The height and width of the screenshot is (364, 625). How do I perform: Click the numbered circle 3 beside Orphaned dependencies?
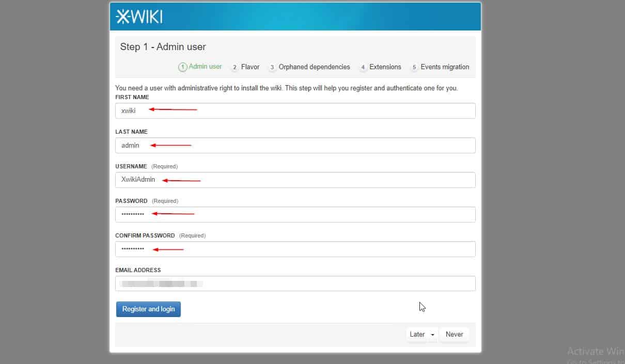coord(272,67)
